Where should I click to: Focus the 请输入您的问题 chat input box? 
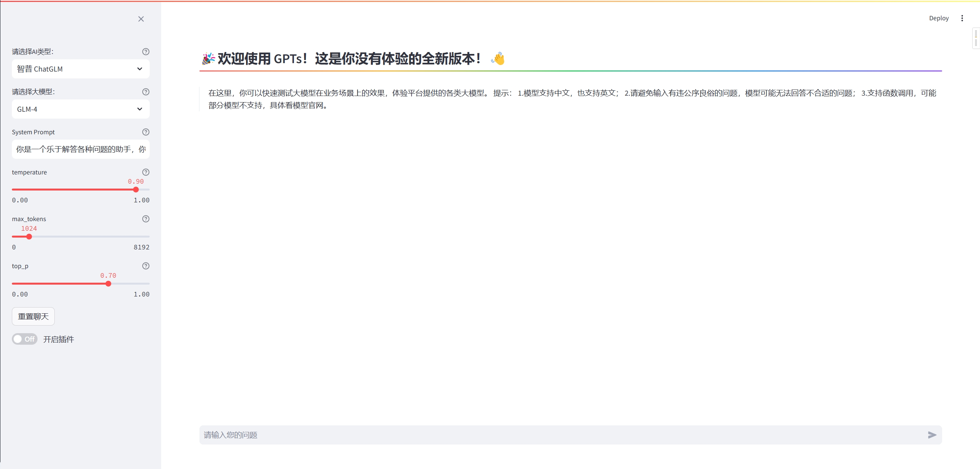563,435
